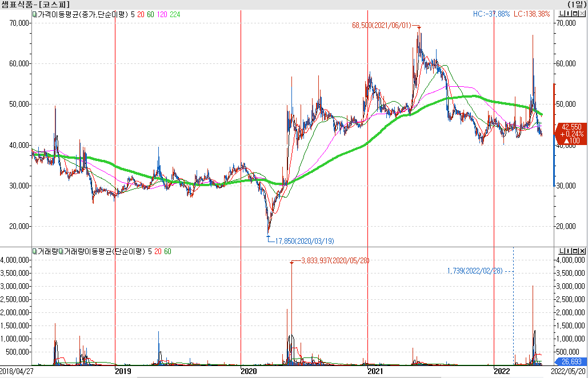Screen dimensions: 588x378
Task: Click the 1,739(2022/02/28) volume low label
Action: [475, 271]
